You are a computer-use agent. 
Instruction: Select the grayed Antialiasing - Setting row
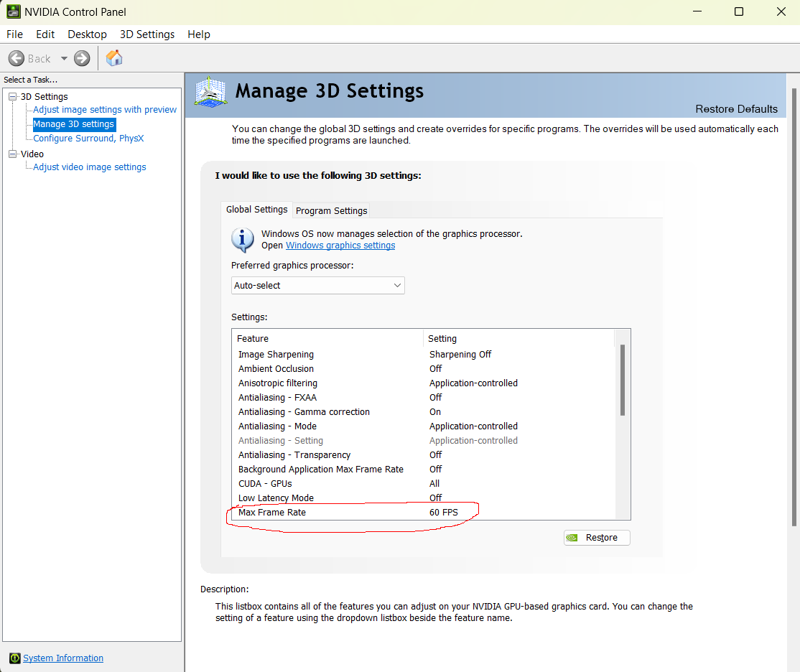(x=424, y=440)
